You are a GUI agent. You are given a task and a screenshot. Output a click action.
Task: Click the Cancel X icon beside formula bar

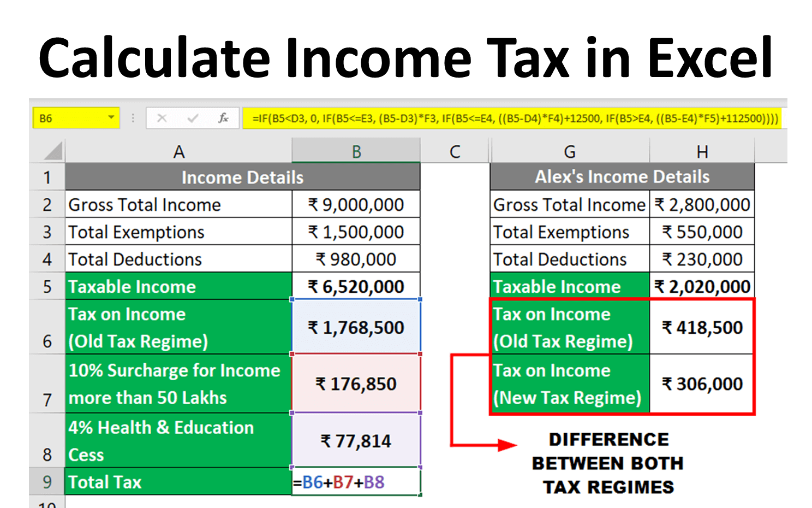point(162,118)
